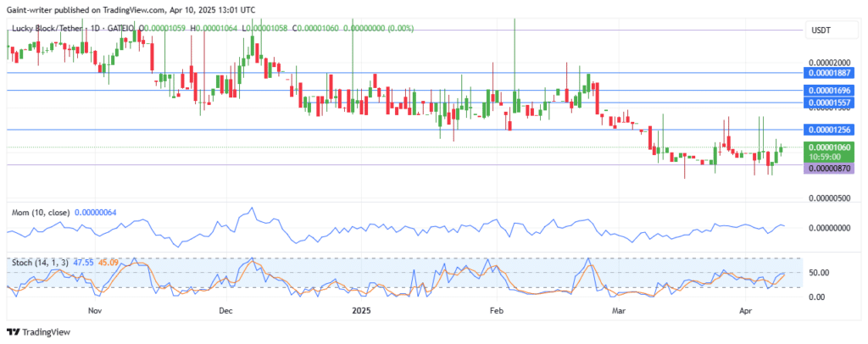Click the 0.00 stochastic axis value
This screenshot has width=868, height=344.
(817, 297)
